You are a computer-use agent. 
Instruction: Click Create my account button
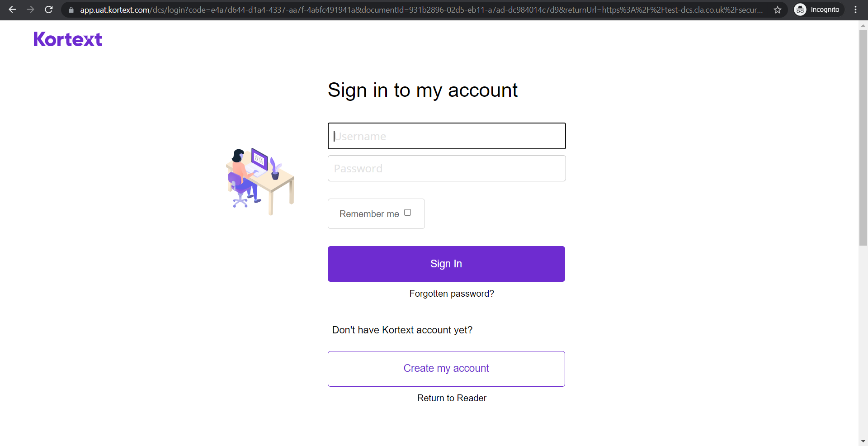click(446, 369)
